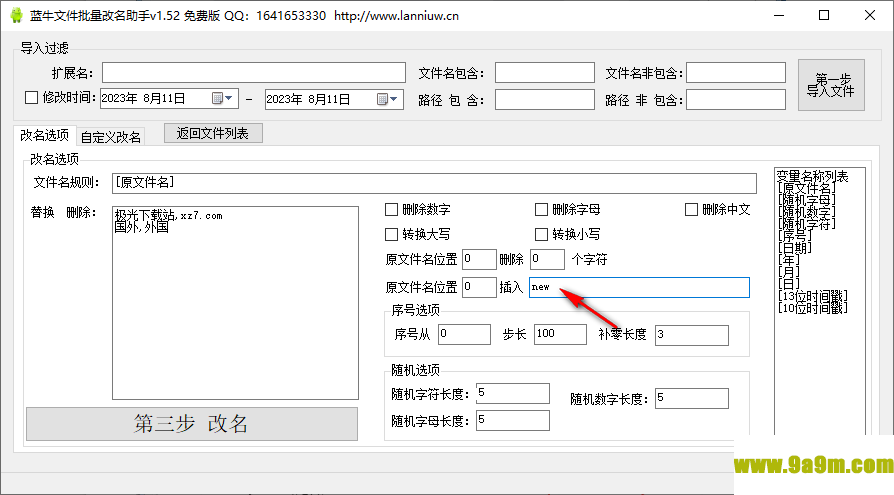This screenshot has width=894, height=495.
Task: Click the 删除 row position field
Action: [x=479, y=259]
